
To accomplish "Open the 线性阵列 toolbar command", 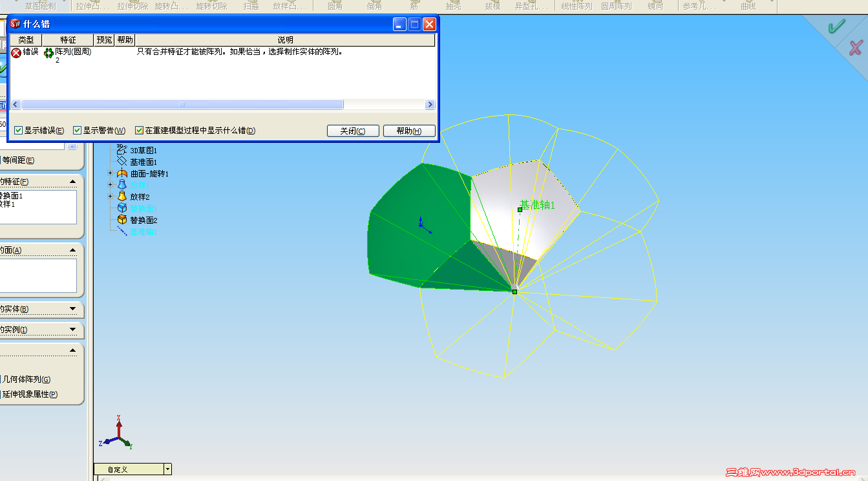I will click(577, 6).
